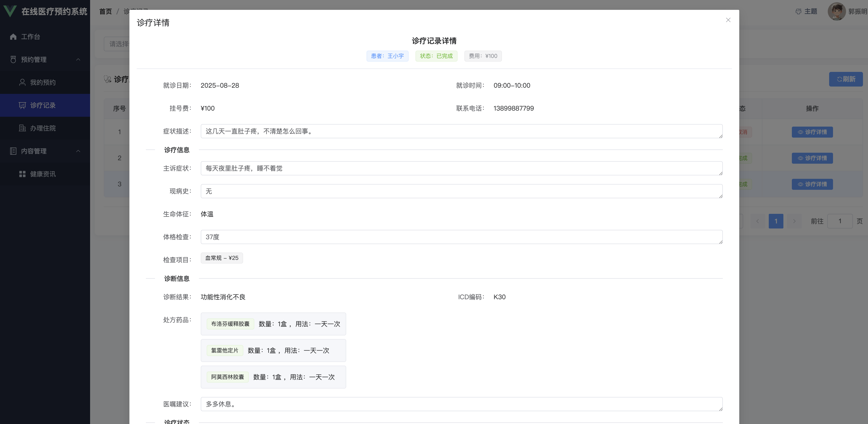The image size is (868, 424).
Task: Select page 1 in pagination
Action: (776, 221)
